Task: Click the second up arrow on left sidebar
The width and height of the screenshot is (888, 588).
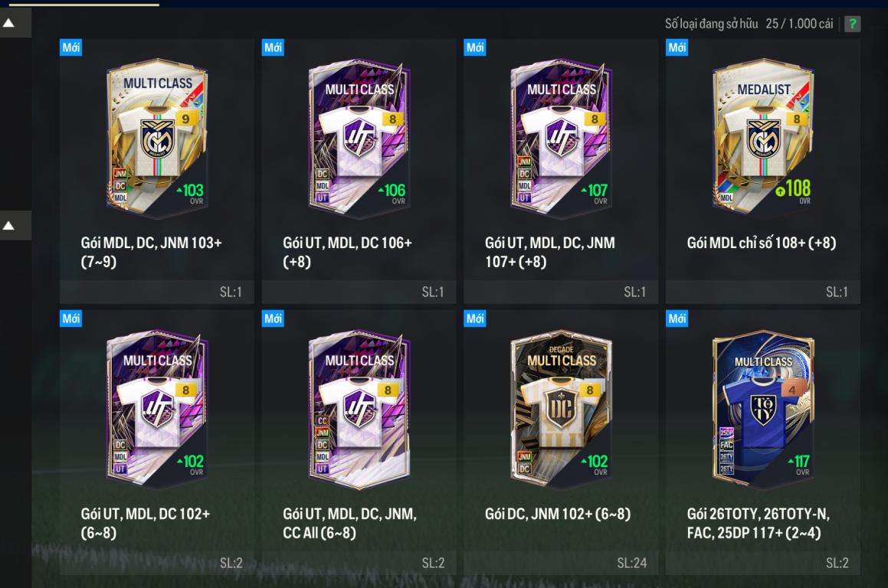Action: pyautogui.click(x=9, y=226)
